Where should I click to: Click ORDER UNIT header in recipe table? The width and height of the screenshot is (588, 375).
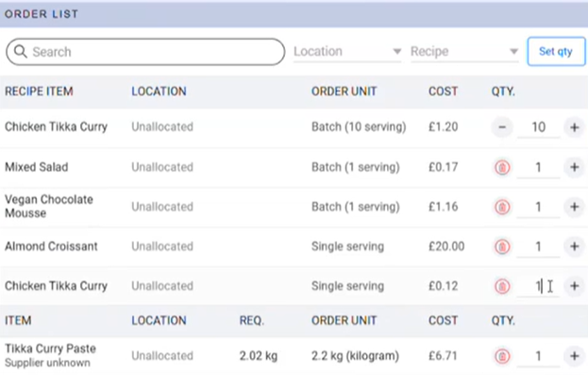tap(344, 92)
